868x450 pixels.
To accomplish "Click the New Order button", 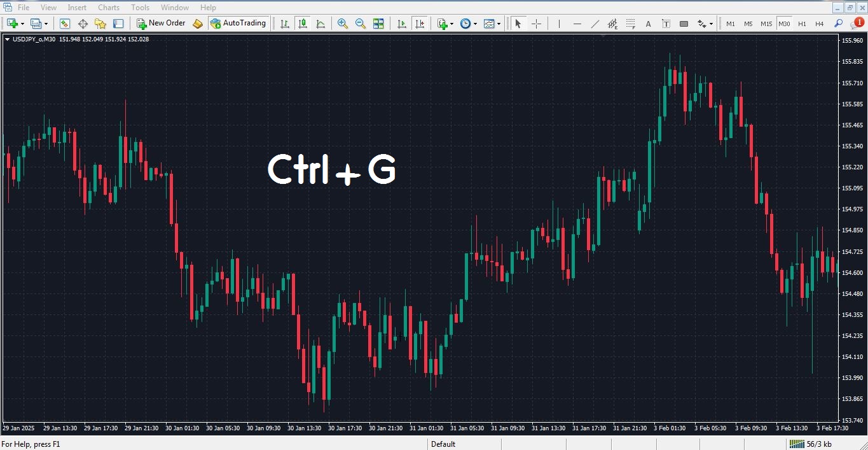I will tap(162, 24).
